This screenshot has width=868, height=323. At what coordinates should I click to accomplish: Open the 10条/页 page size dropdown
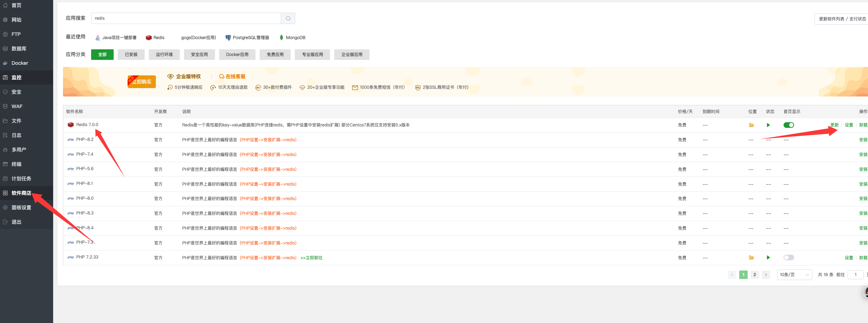point(794,275)
